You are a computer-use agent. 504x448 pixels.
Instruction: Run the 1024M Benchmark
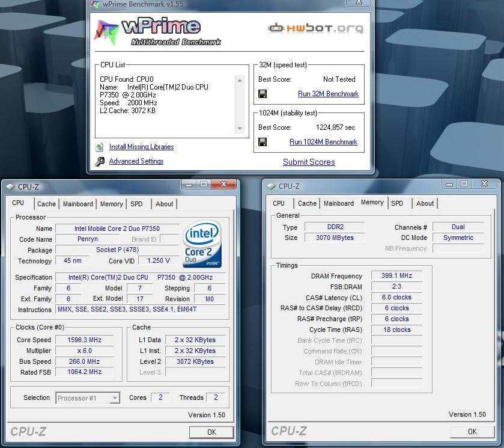pos(323,142)
